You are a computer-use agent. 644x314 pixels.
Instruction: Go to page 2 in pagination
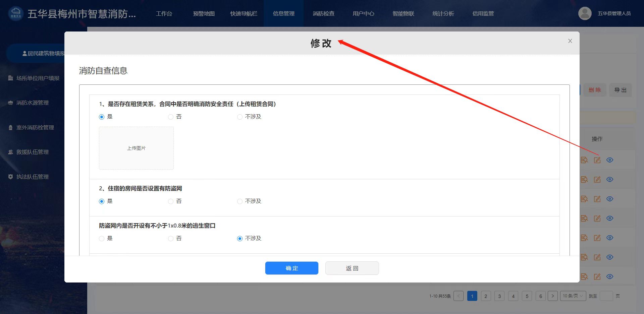[x=486, y=296]
